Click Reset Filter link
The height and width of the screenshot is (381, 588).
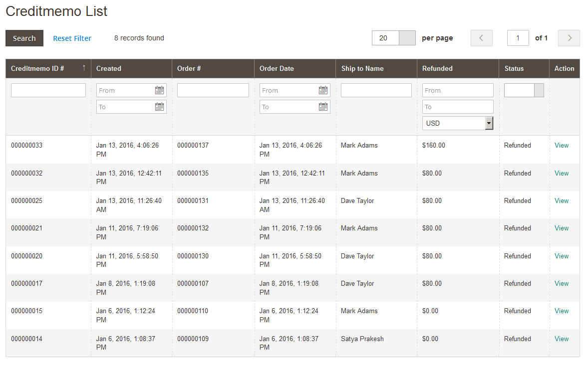pos(72,38)
